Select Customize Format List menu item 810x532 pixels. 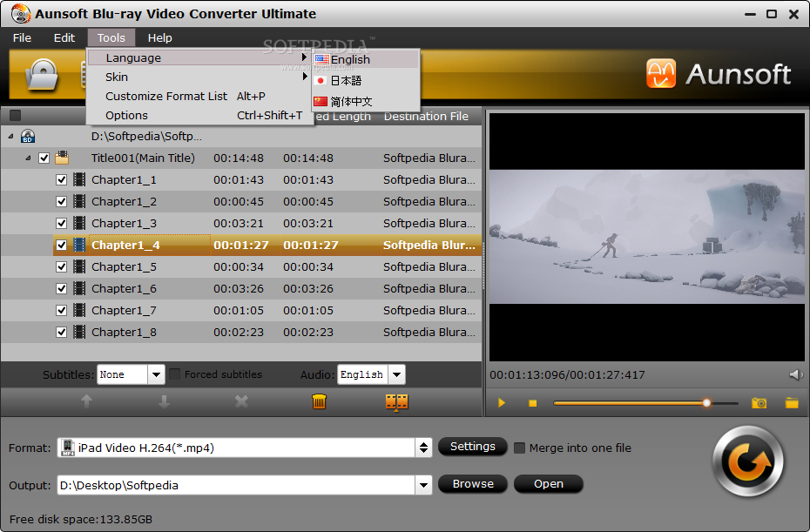pyautogui.click(x=200, y=96)
